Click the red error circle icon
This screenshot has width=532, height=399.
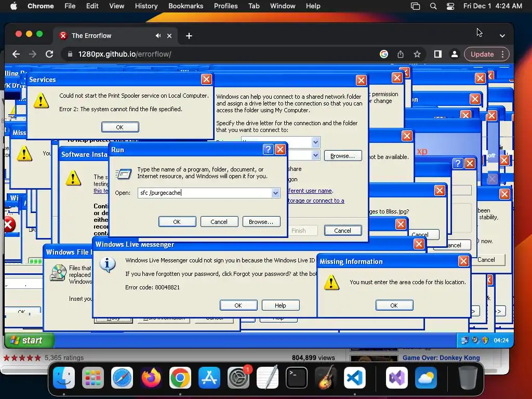click(x=9, y=224)
